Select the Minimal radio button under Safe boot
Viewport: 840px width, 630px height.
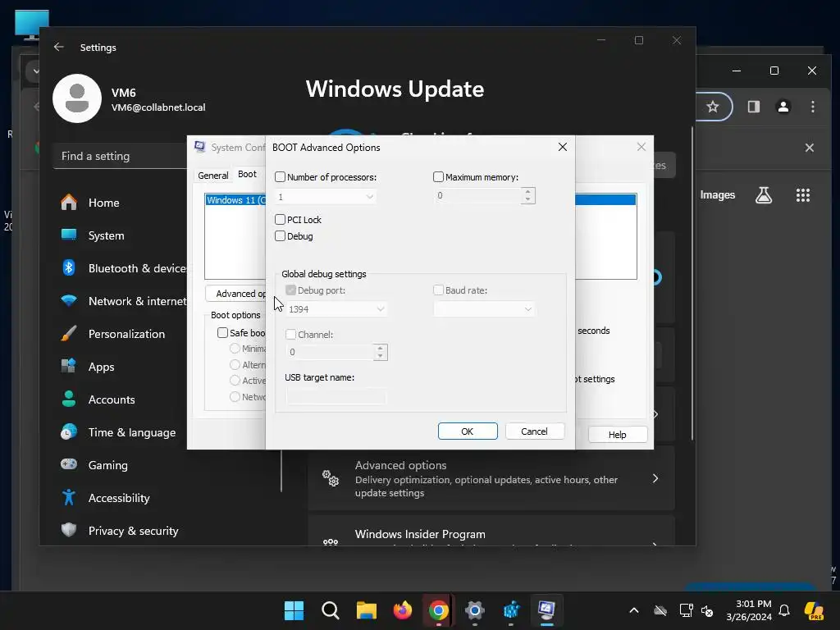coord(235,348)
